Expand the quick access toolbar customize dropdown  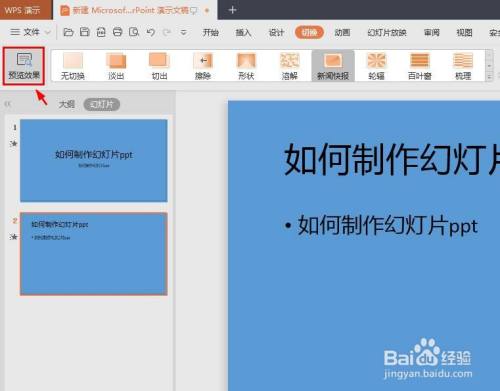pyautogui.click(x=183, y=32)
